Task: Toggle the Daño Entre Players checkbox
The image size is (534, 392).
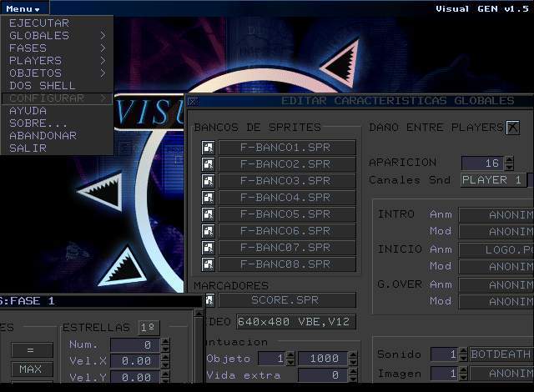Action: (x=512, y=128)
